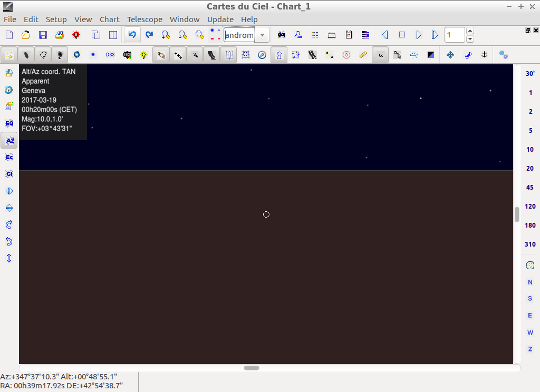Create a new chart with blank-page icon

tap(9, 35)
